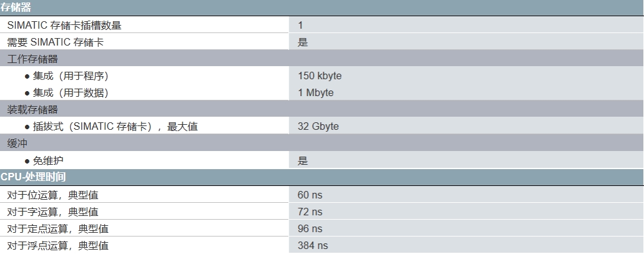Viewport: 644px width, 254px height.
Task: Select the 集成（用于数据）row label
Action: pos(71,93)
